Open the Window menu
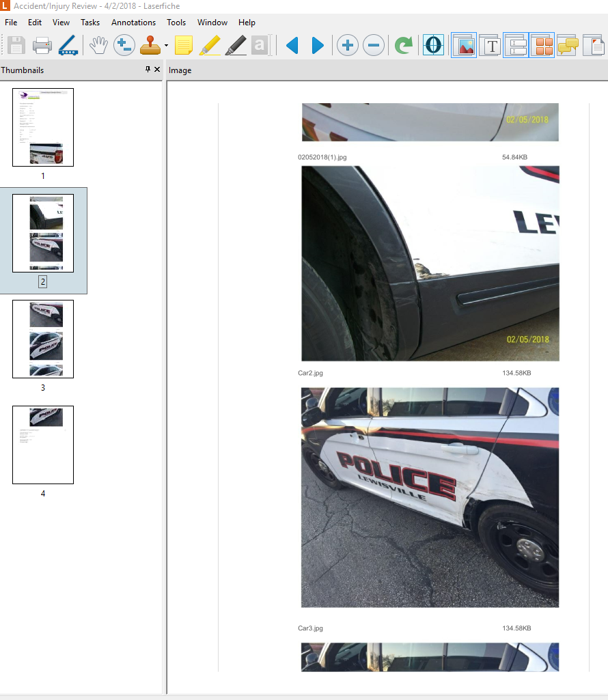 [x=212, y=23]
